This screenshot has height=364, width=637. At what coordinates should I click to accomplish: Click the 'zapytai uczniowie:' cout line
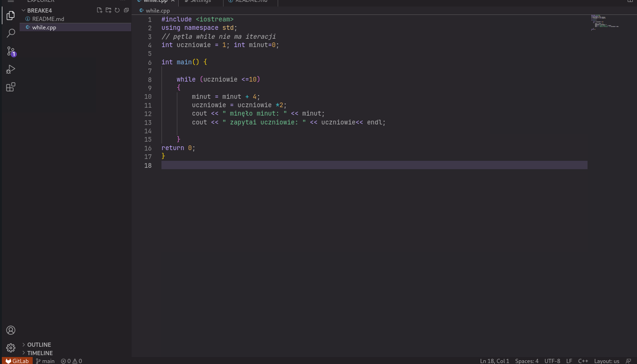click(x=289, y=122)
